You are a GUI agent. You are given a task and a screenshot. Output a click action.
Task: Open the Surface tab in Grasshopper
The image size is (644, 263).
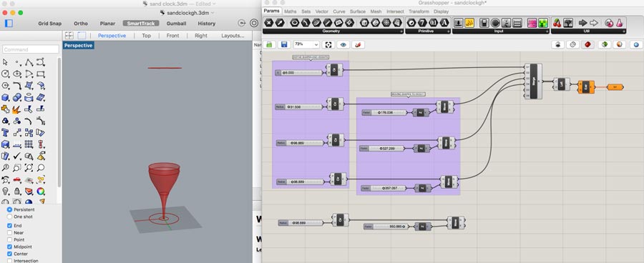(358, 11)
